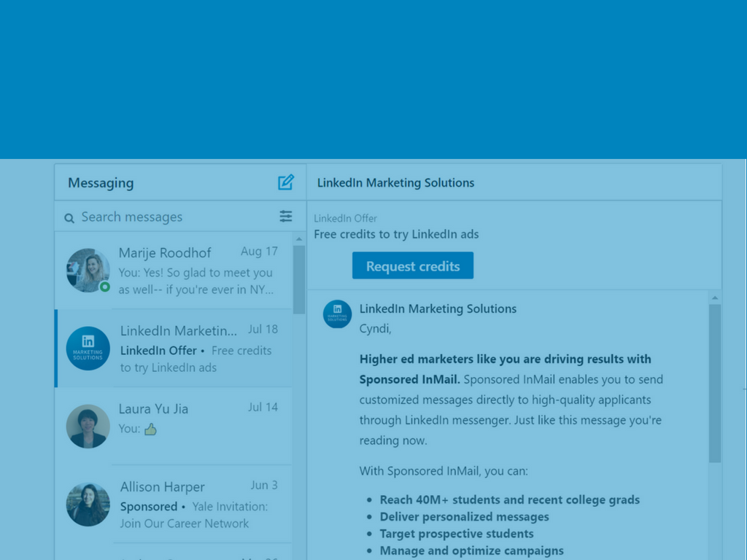Click Marije Roodhof's profile photo

[88, 270]
